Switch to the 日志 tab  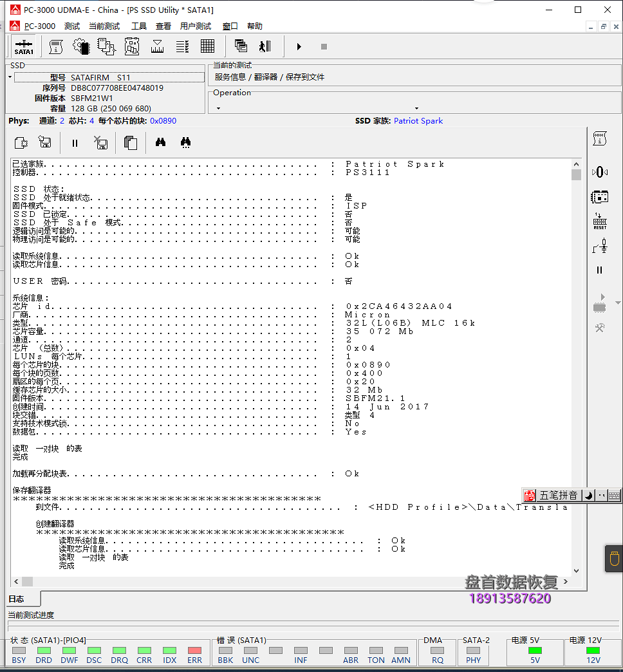(x=24, y=599)
